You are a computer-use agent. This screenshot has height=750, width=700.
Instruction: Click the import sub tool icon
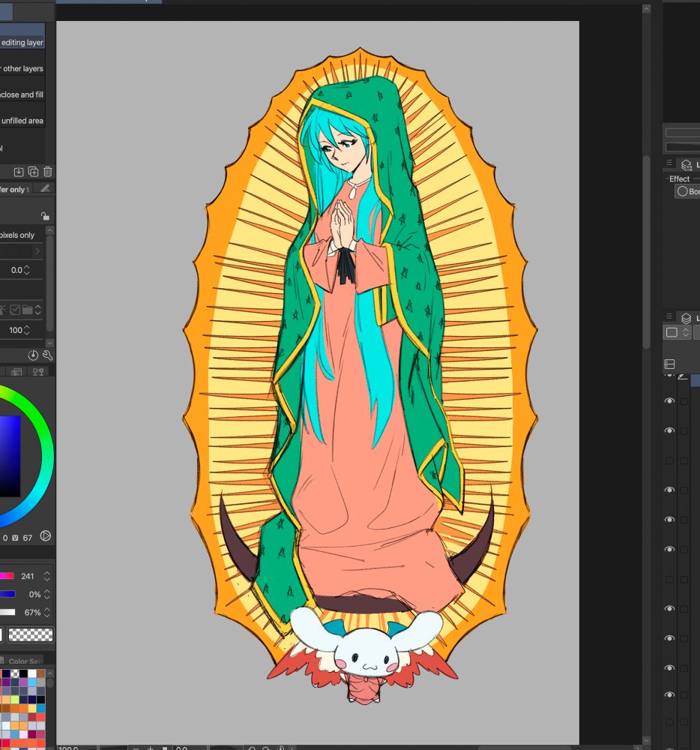19,172
